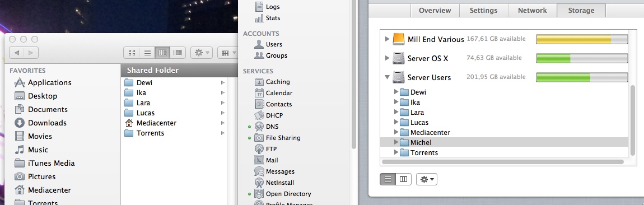
Task: Click Mill End Various yellow usage bar
Action: pyautogui.click(x=582, y=39)
